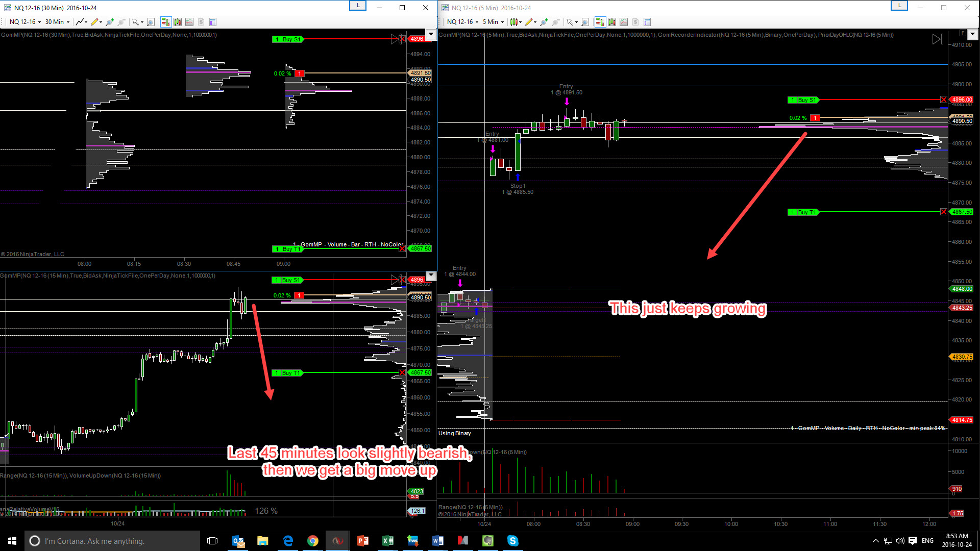Choose the cursor pointer tool in 30 Min window
The height and width of the screenshot is (551, 980).
point(137,22)
